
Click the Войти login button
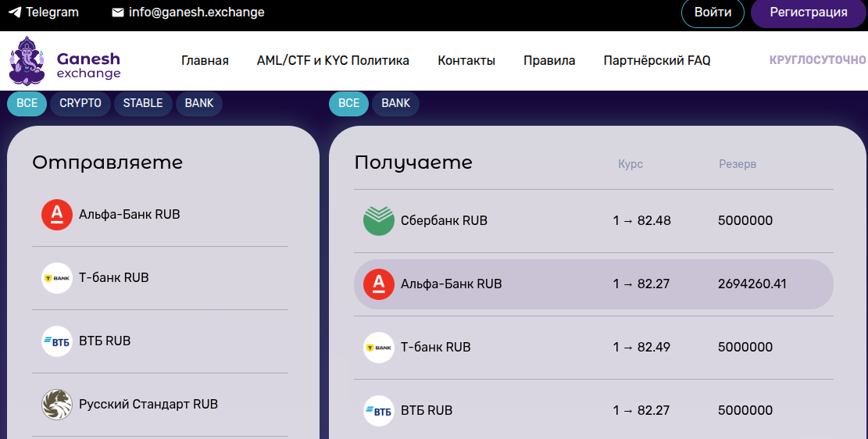[x=713, y=12]
